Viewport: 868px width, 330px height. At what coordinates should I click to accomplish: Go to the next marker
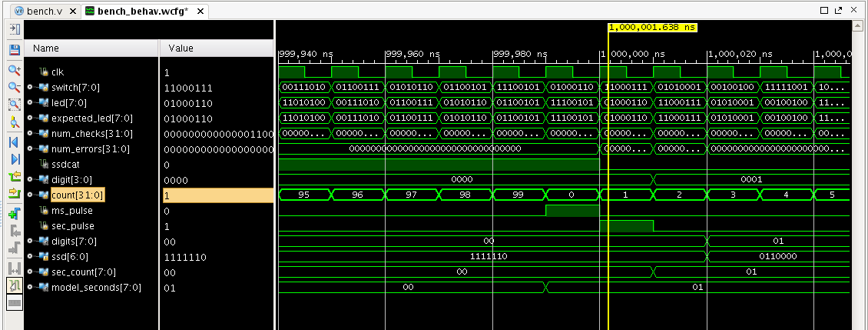pyautogui.click(x=15, y=248)
